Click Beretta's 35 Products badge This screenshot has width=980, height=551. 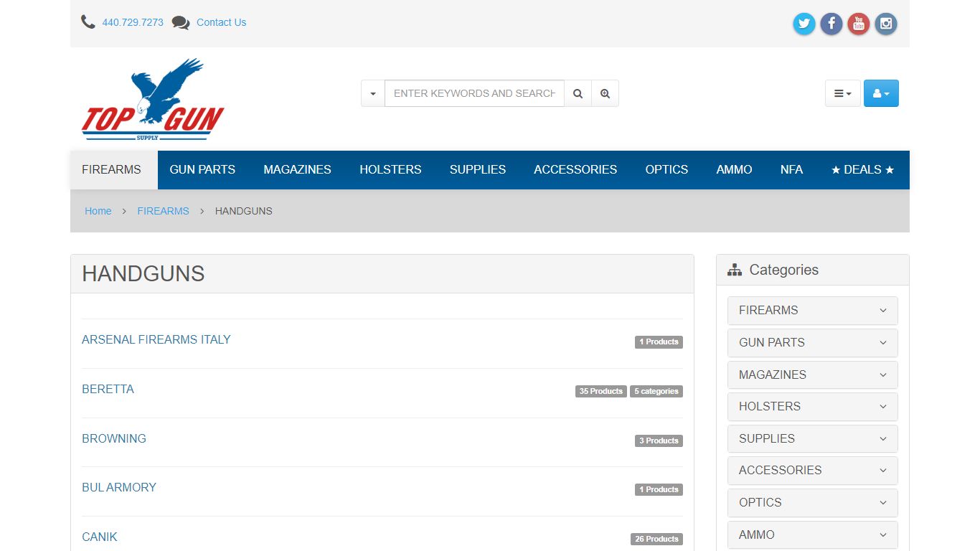pos(601,392)
